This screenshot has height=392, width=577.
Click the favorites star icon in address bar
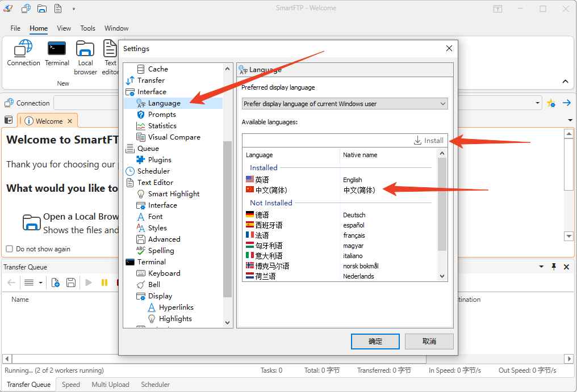(551, 103)
